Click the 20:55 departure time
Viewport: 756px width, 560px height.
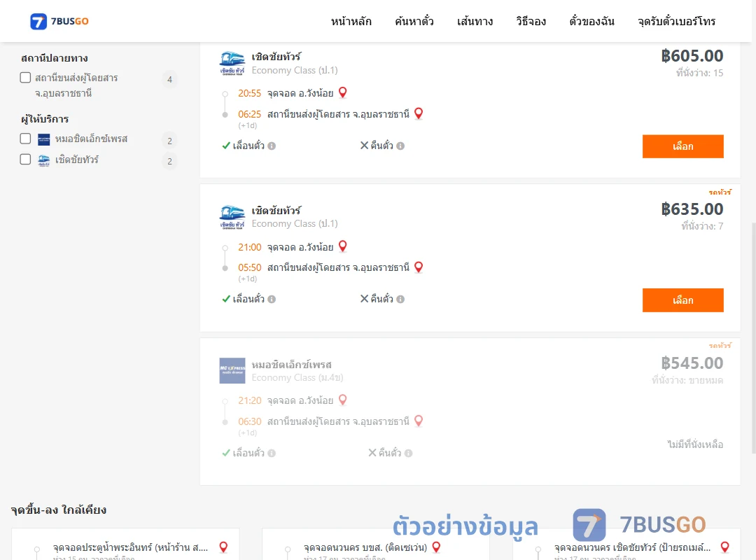point(249,93)
